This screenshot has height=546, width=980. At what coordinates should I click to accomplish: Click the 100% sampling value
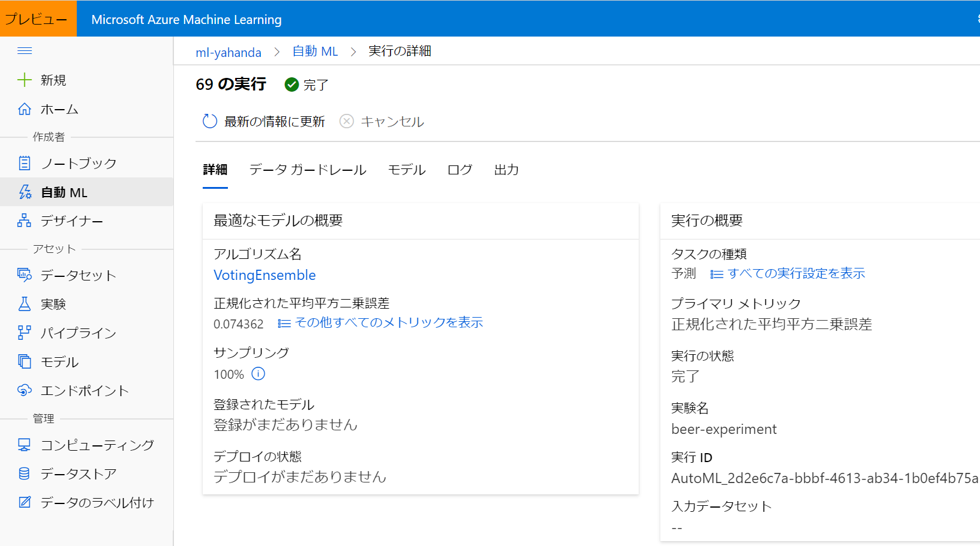point(229,375)
